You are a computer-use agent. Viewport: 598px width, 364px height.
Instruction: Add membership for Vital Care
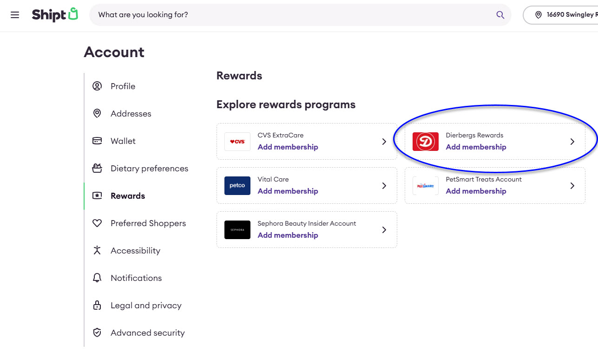point(288,191)
